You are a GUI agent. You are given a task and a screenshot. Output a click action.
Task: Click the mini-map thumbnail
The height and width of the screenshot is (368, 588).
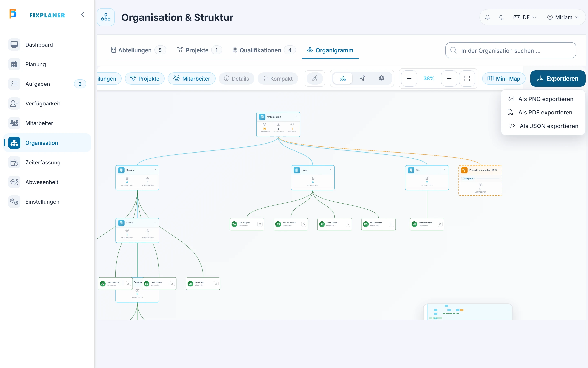(x=468, y=312)
